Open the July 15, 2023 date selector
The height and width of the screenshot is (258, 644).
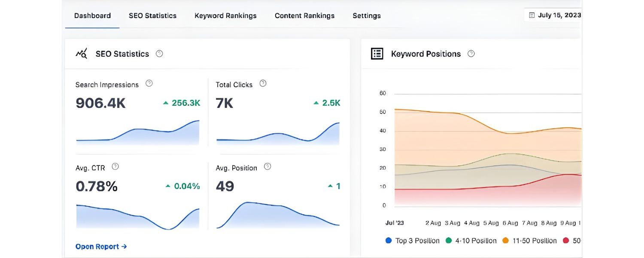(558, 14)
